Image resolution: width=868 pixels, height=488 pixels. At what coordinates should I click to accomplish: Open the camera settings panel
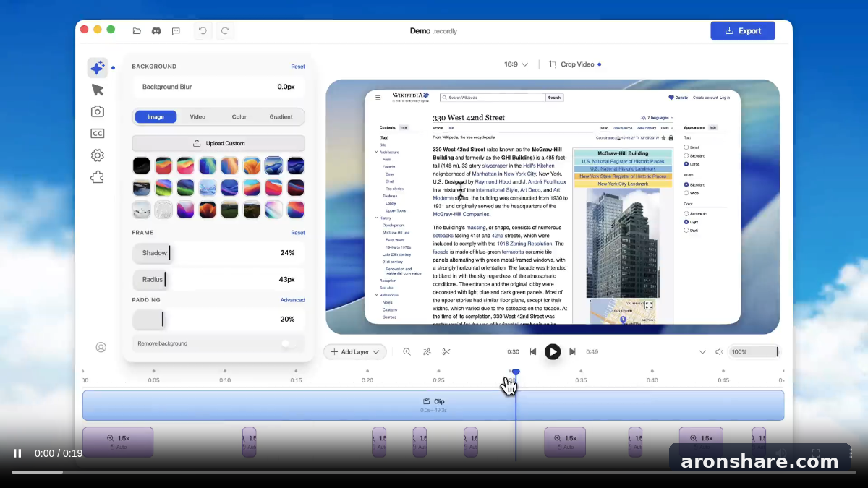[x=98, y=111]
